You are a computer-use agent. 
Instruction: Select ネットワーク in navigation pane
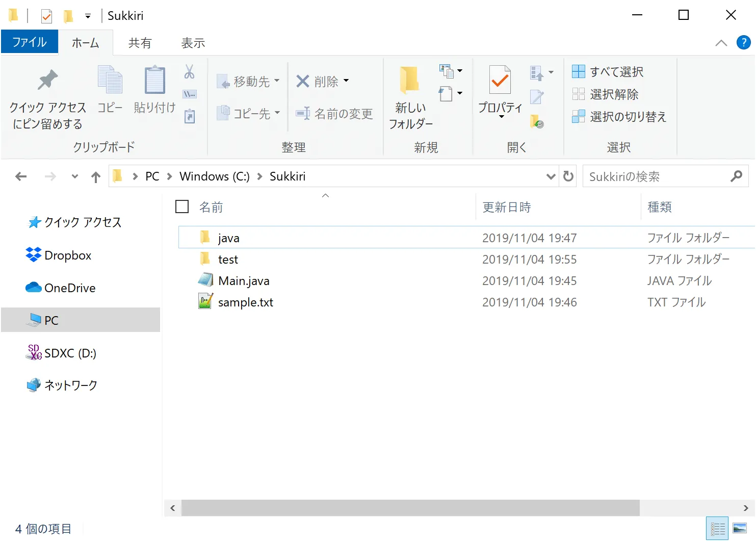coord(62,385)
